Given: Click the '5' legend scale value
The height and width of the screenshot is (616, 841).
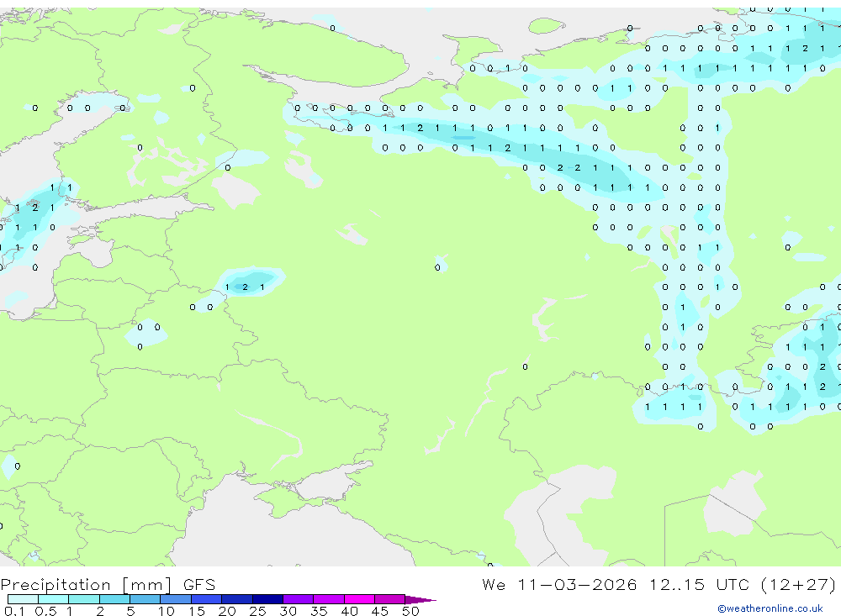Looking at the screenshot, I should pos(130,611).
